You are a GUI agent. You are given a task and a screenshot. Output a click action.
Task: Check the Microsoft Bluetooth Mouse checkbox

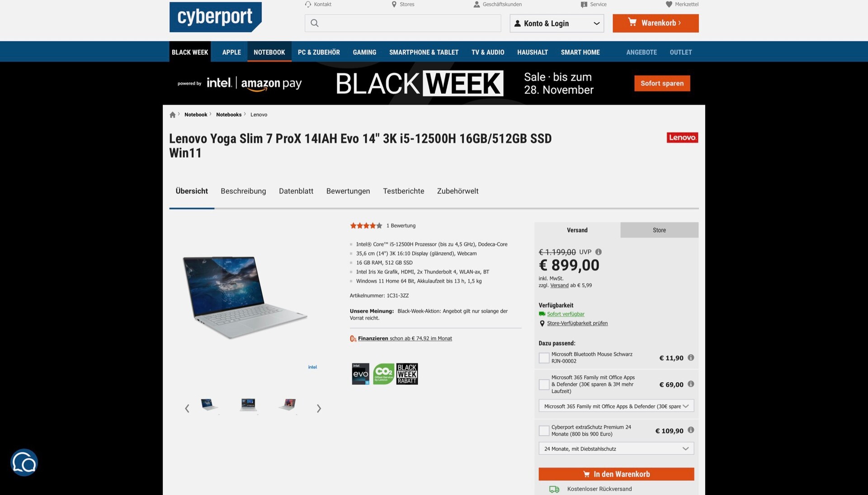544,358
